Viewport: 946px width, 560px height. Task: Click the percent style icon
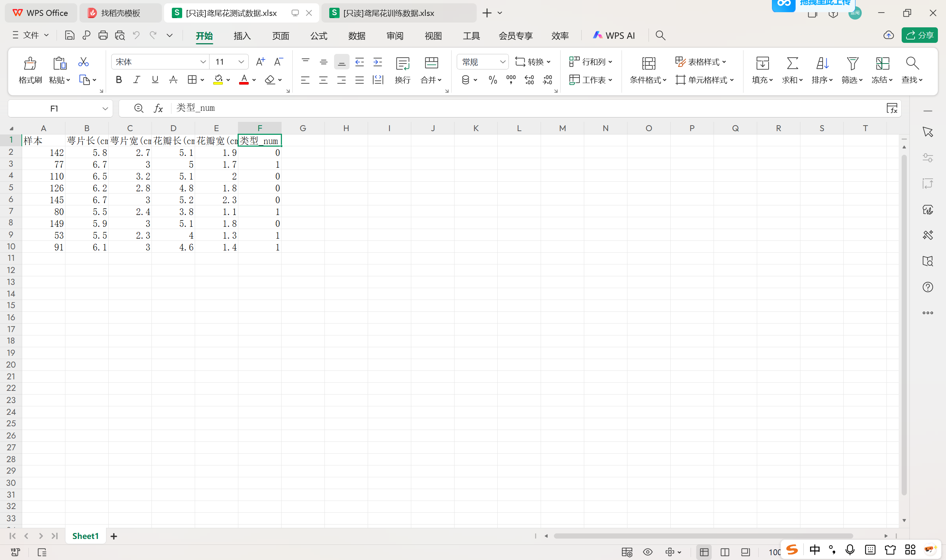click(x=493, y=80)
